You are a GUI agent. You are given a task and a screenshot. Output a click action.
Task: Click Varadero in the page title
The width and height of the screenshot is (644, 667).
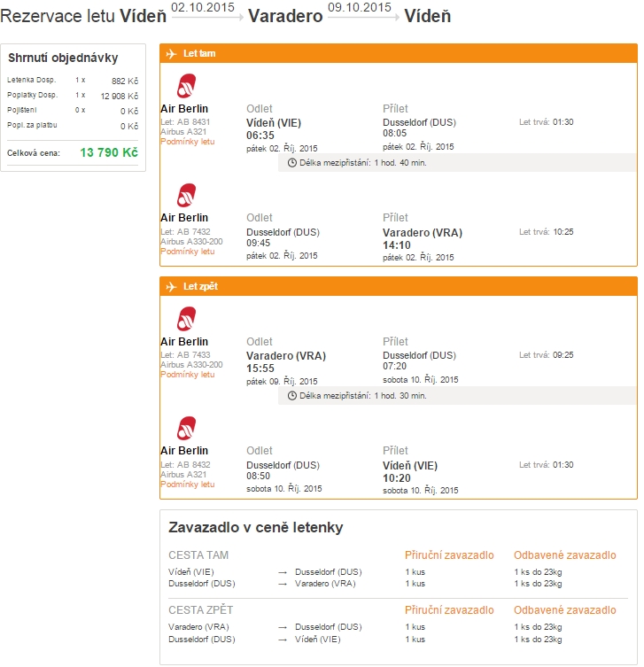click(285, 16)
